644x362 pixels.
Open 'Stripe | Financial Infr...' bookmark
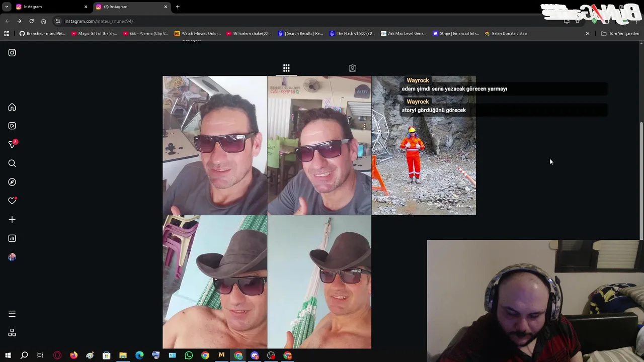[456, 33]
